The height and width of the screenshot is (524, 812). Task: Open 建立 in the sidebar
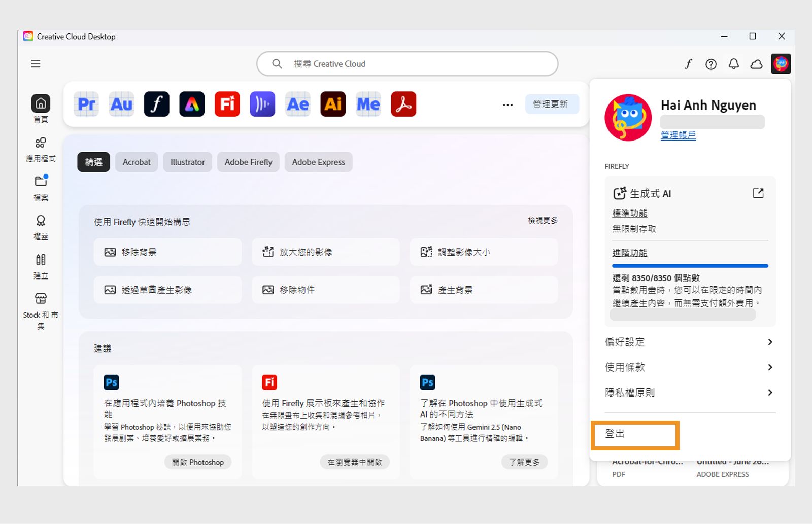click(41, 266)
